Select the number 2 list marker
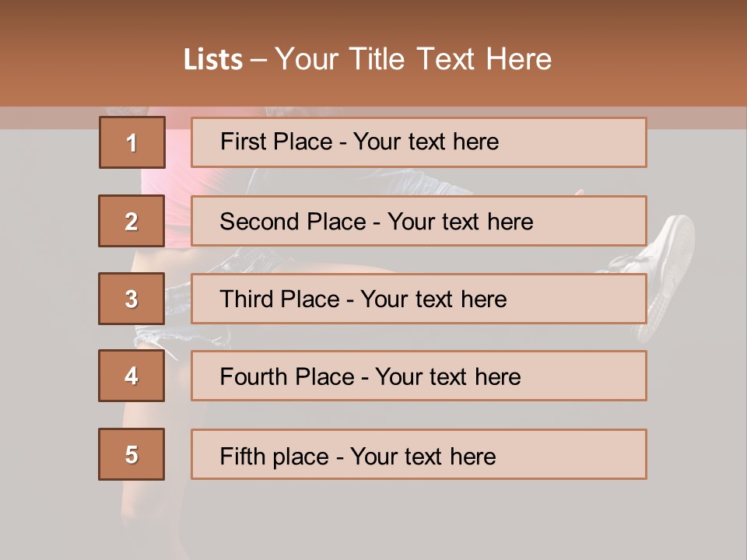The image size is (747, 560). [x=132, y=221]
